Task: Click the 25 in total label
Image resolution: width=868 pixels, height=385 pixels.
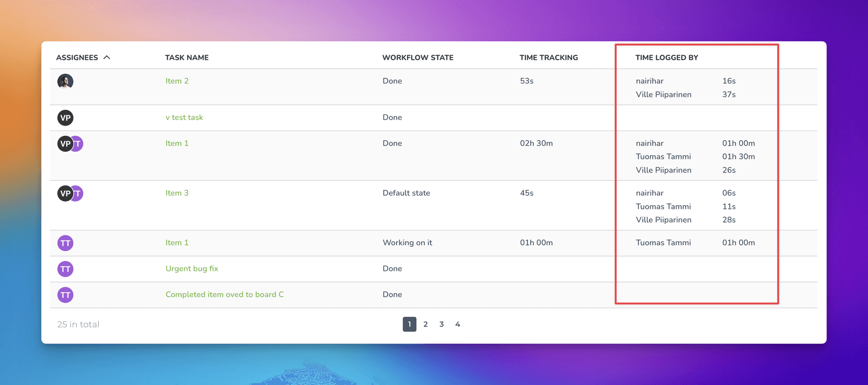Action: pyautogui.click(x=78, y=324)
